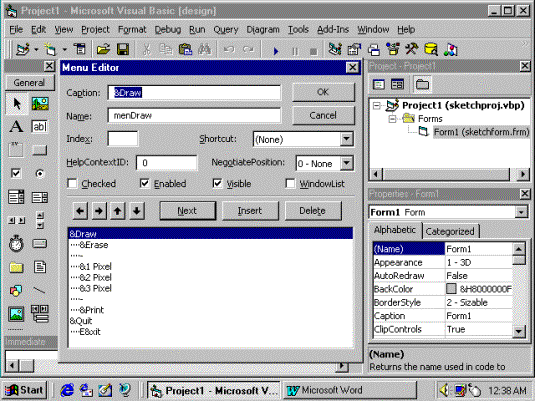This screenshot has width=535, height=401.
Task: Open the Properties Window toolbar icon
Action: tap(354, 50)
